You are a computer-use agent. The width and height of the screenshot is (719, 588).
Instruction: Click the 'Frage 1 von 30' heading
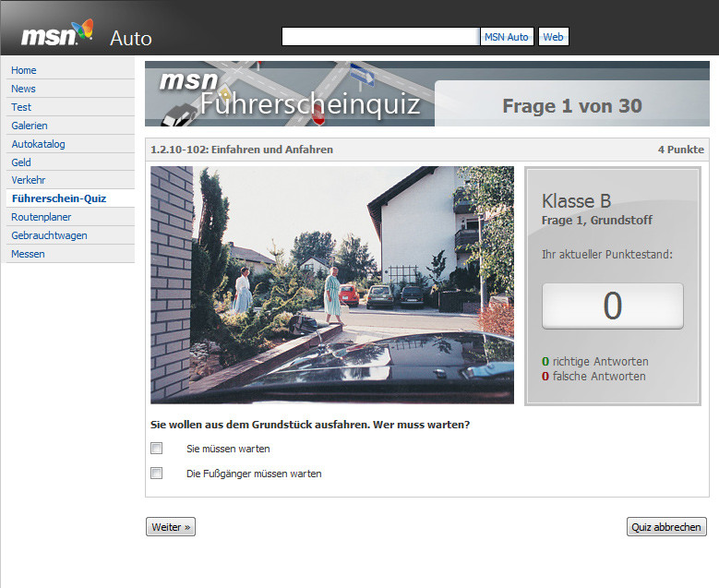coord(572,106)
